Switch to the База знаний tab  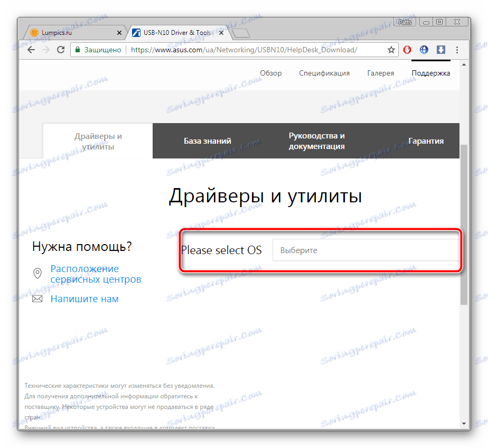(208, 141)
